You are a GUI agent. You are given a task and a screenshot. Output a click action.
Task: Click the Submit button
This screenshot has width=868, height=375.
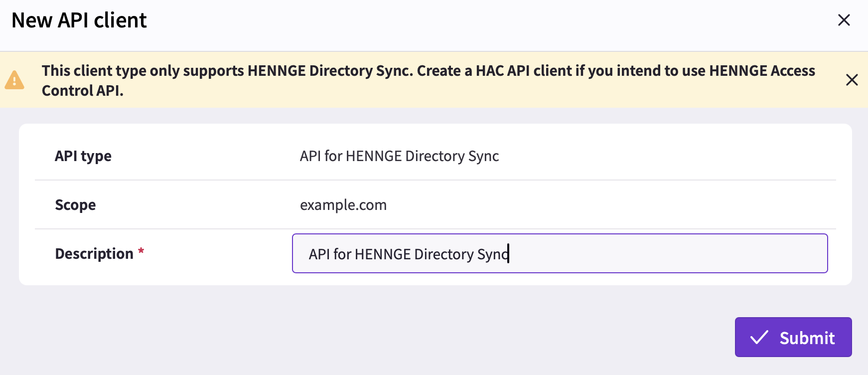(x=793, y=337)
